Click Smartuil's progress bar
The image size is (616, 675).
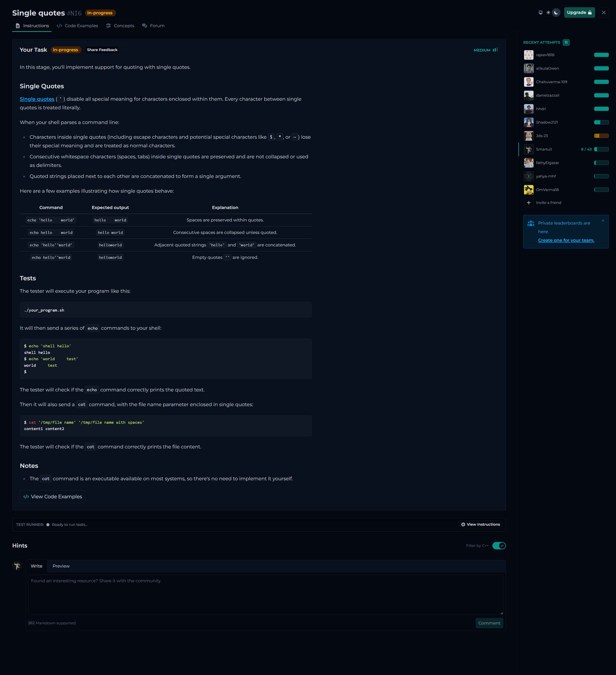tap(601, 149)
